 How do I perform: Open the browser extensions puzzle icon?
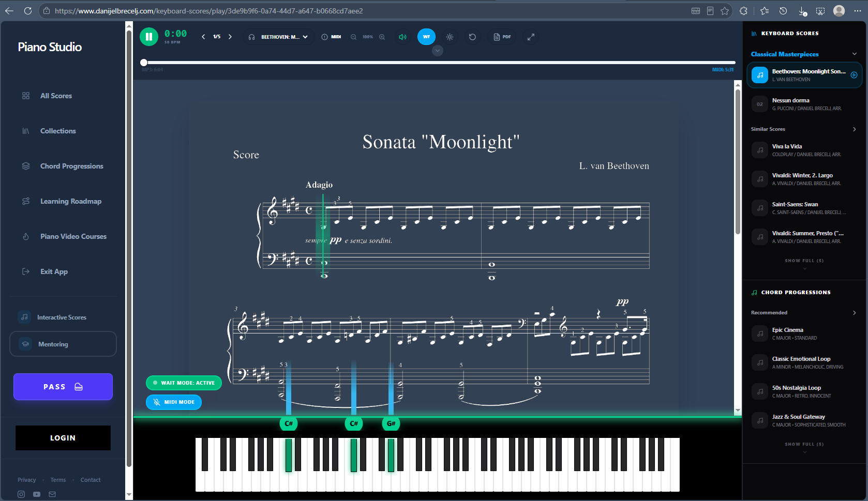pyautogui.click(x=743, y=11)
